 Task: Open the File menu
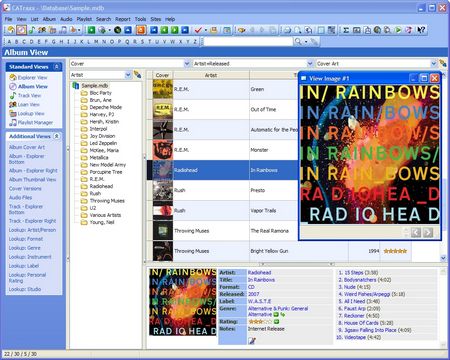point(8,19)
